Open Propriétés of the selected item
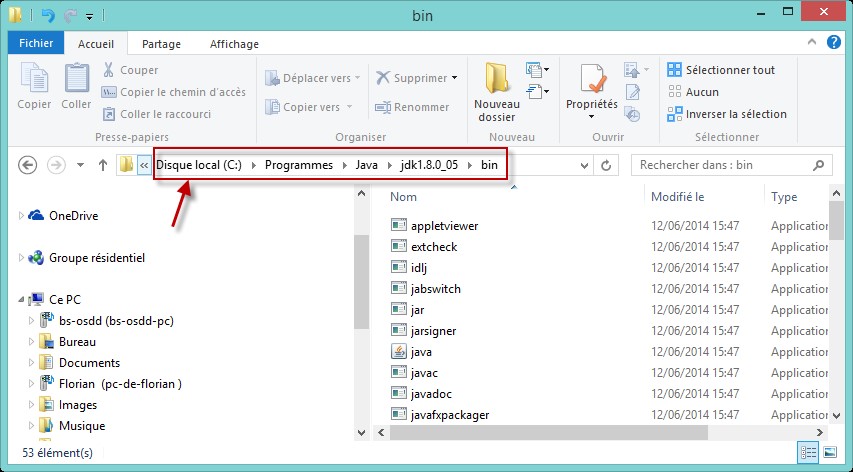Screen dimensions: 853x472 (591, 91)
